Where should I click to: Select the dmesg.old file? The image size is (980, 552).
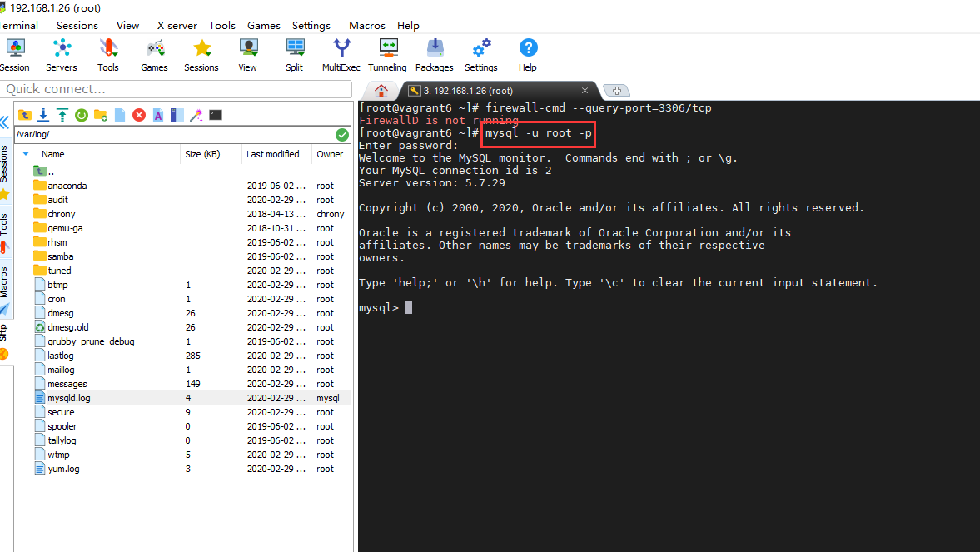[x=68, y=327]
